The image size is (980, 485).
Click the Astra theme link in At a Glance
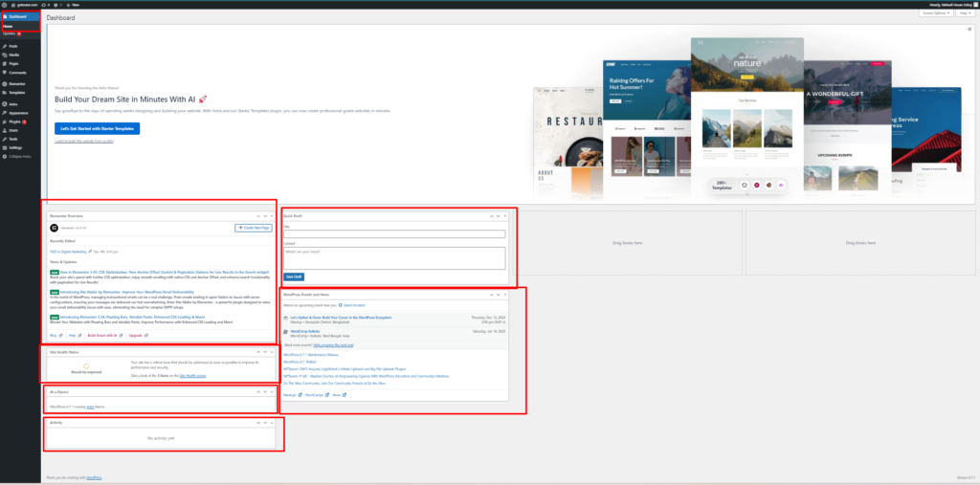90,407
